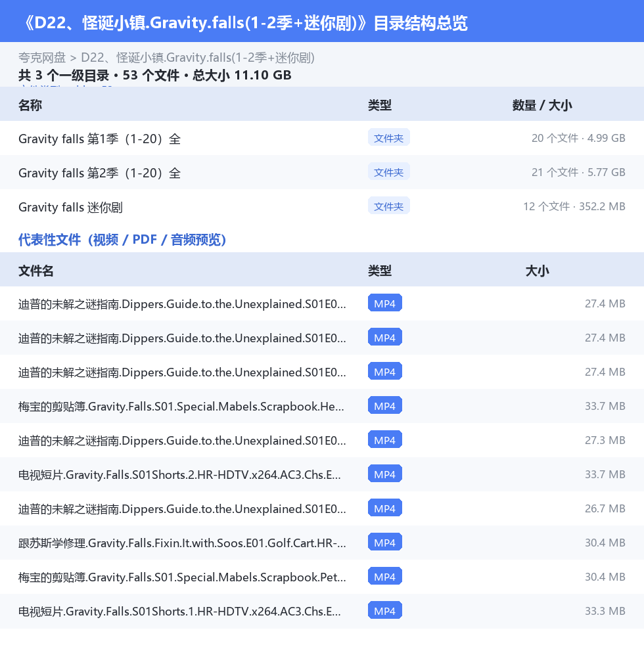Image resolution: width=644 pixels, height=649 pixels.
Task: Open folder Gravity falls 第2季（1-20）全
Action: coord(99,173)
